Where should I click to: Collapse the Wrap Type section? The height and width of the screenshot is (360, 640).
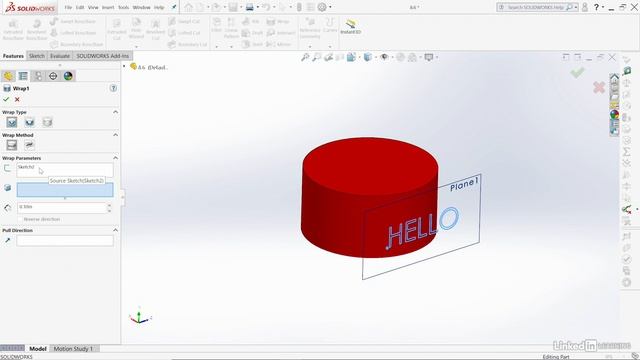(x=116, y=112)
